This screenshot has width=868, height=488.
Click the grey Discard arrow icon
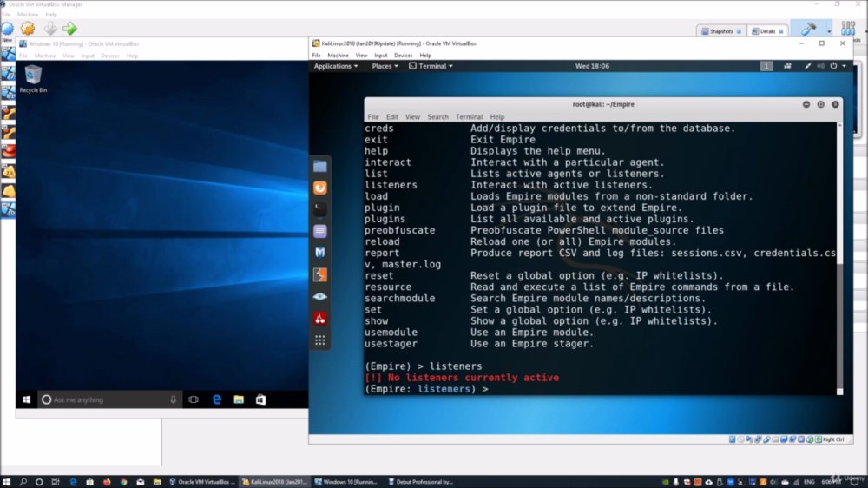(x=49, y=29)
